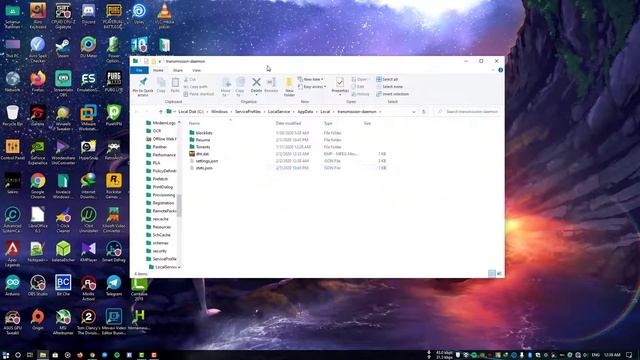The height and width of the screenshot is (360, 640).
Task: Select the Telegram desktop icon
Action: 114,286
